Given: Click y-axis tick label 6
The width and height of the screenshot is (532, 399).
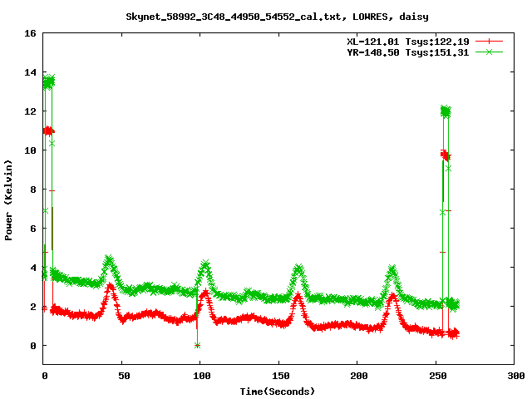Looking at the screenshot, I should pyautogui.click(x=33, y=229).
